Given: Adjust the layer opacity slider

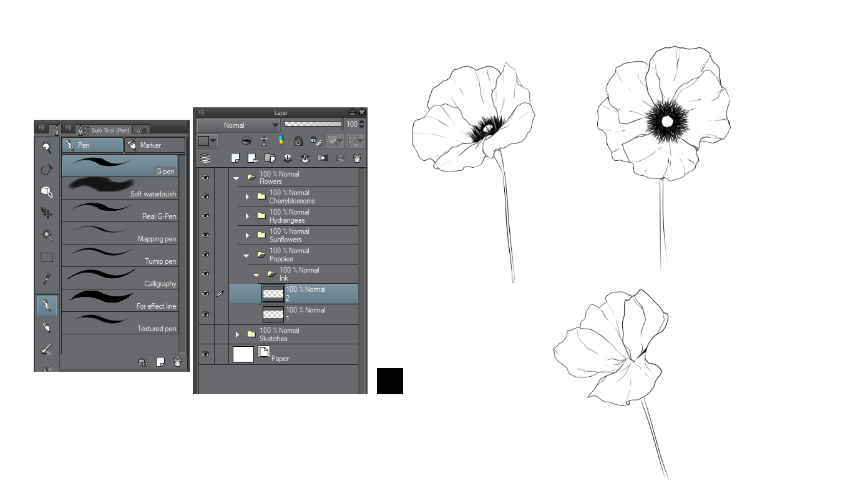Looking at the screenshot, I should pos(313,124).
